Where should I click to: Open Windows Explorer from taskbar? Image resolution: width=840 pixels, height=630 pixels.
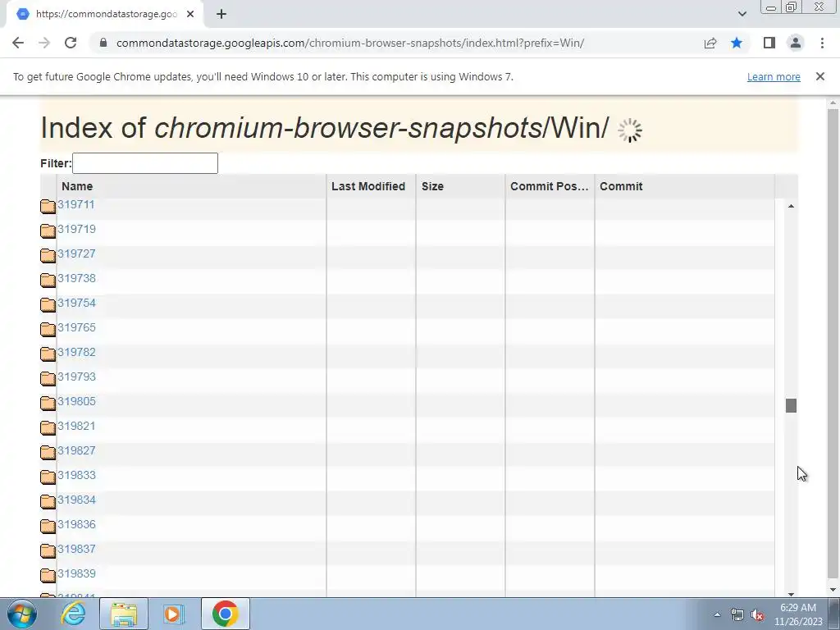124,614
